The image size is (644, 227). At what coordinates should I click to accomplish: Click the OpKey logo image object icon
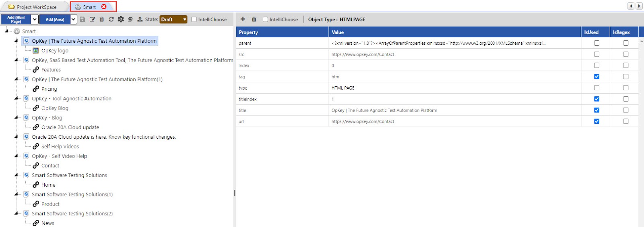pos(36,50)
